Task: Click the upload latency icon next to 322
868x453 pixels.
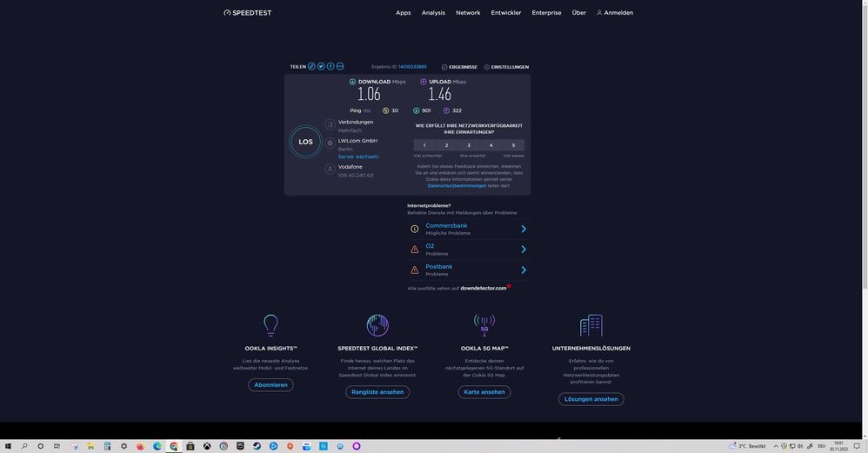Action: [x=446, y=110]
